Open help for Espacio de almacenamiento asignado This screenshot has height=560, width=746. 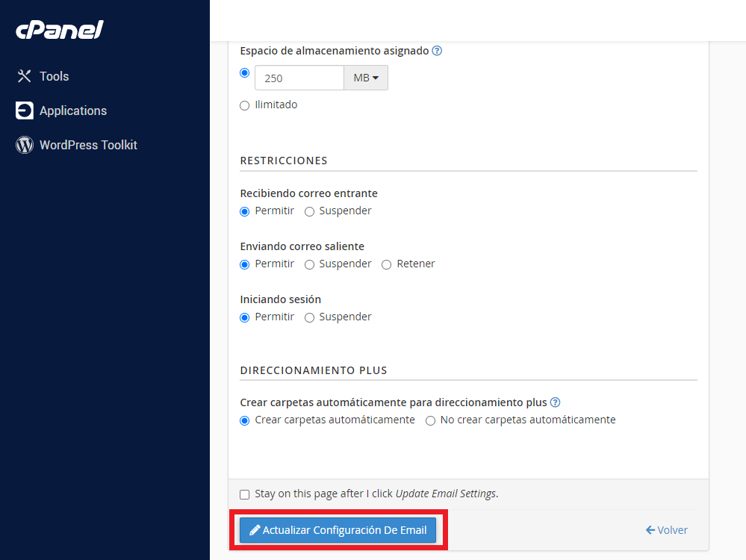tap(438, 51)
